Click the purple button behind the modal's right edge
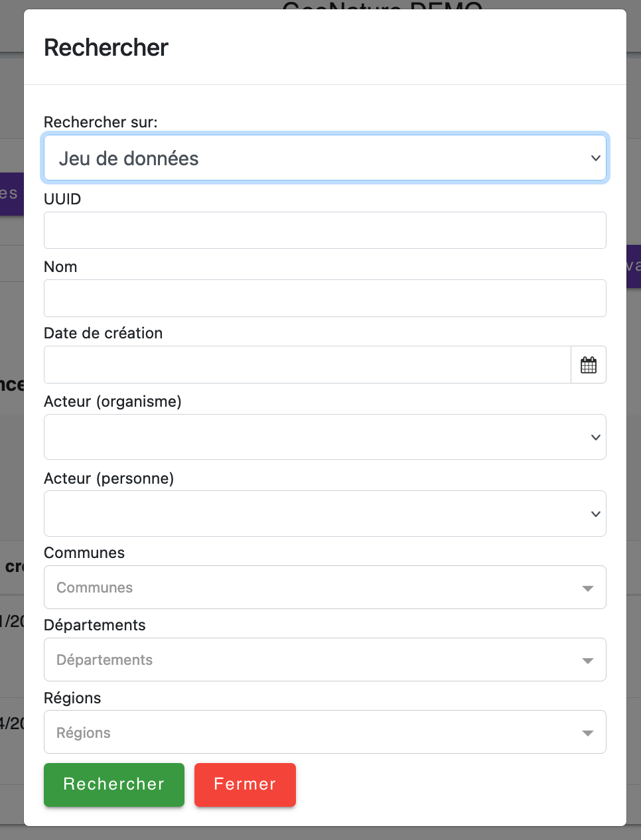 click(634, 266)
